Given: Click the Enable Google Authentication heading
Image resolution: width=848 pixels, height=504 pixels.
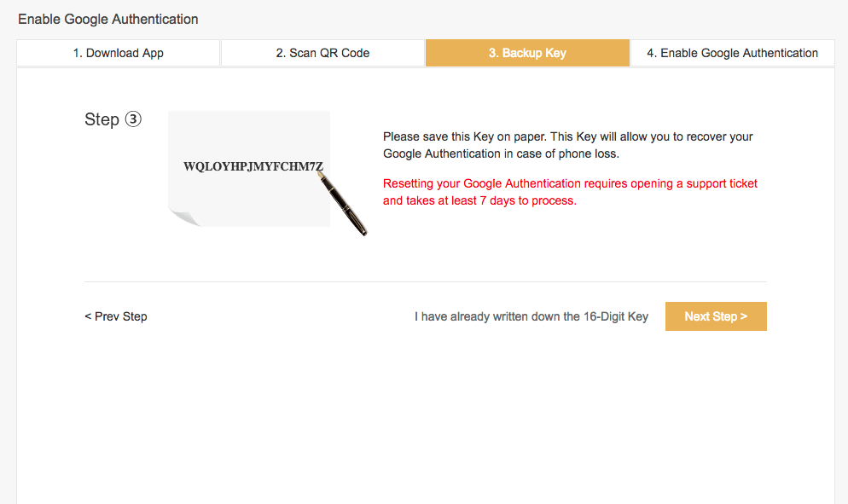Looking at the screenshot, I should click(108, 20).
